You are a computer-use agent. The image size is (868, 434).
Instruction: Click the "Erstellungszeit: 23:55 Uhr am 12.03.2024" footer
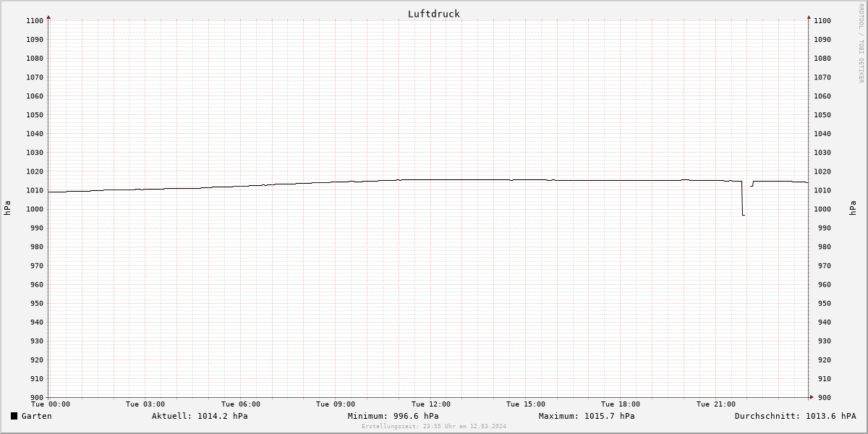434,426
